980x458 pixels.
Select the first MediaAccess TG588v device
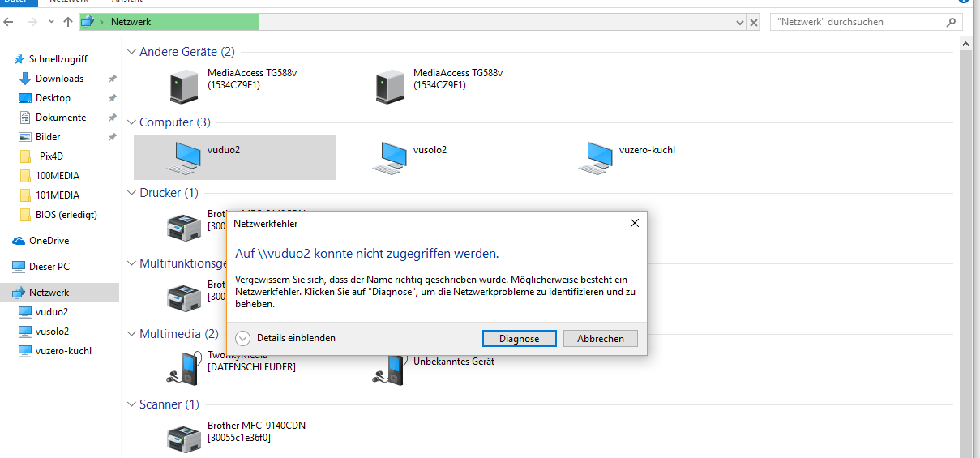pos(235,86)
